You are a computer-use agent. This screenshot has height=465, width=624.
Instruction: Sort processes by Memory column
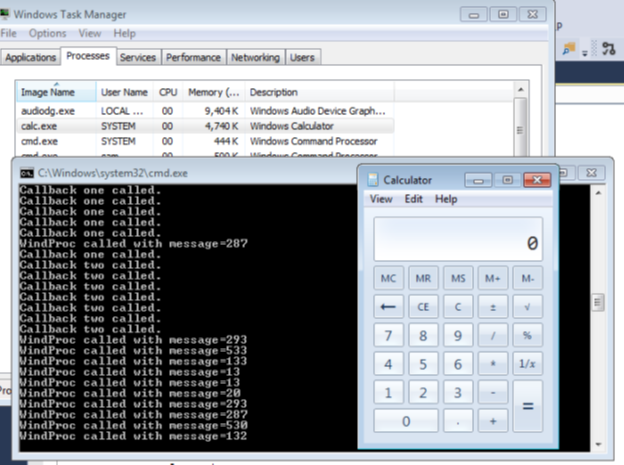click(x=214, y=92)
